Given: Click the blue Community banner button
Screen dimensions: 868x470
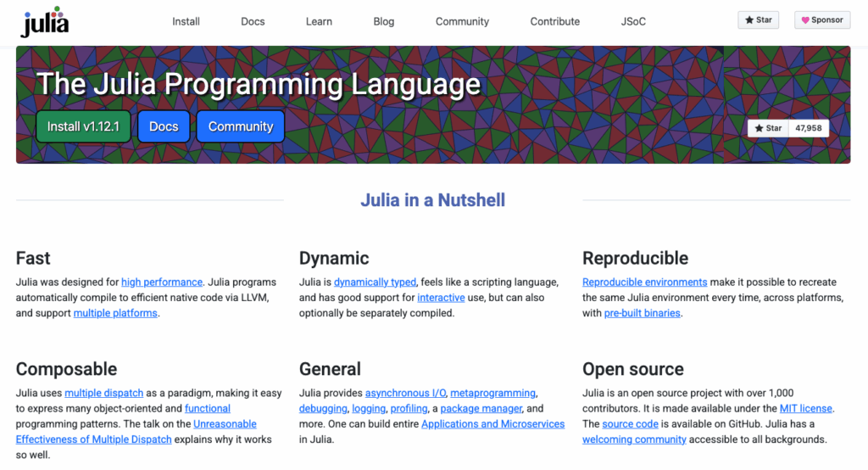Looking at the screenshot, I should point(241,126).
